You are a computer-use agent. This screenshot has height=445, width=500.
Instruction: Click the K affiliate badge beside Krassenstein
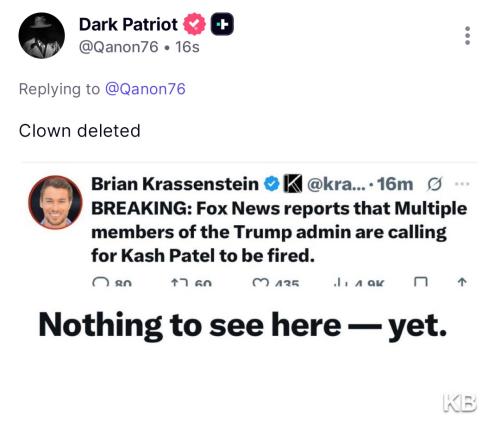(292, 184)
